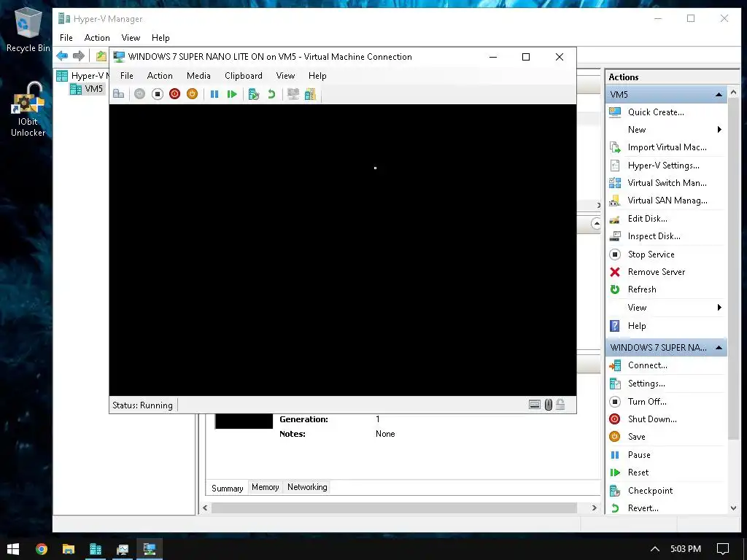747x560 pixels.
Task: Click the last VM Connection toolbar icon
Action: click(310, 94)
